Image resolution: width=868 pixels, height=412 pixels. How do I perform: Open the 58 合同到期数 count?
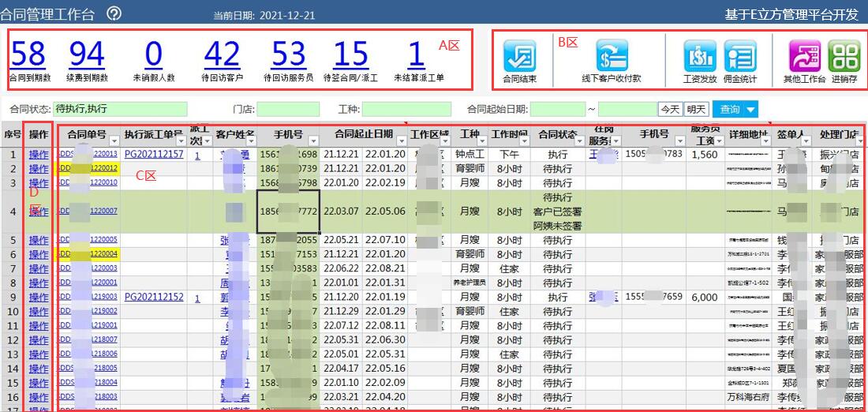pyautogui.click(x=28, y=54)
